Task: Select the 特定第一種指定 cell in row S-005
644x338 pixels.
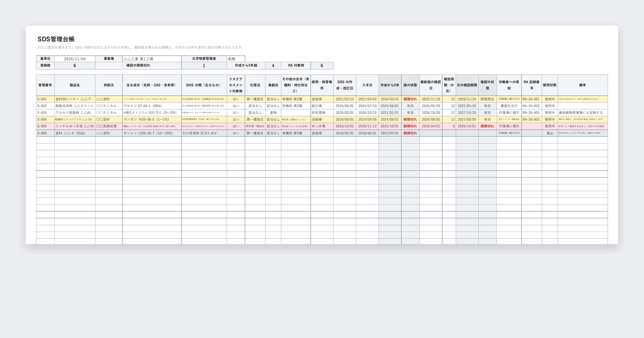Action: pos(255,126)
